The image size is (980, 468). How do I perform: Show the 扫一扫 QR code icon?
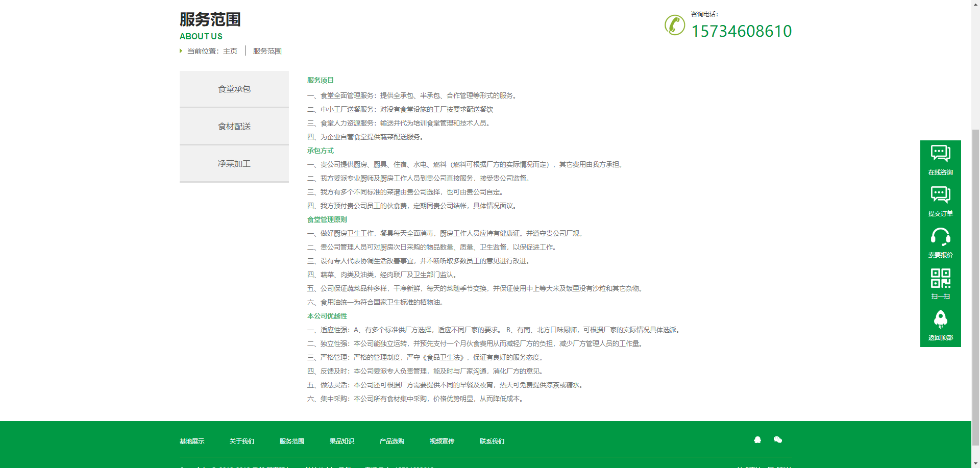(940, 278)
